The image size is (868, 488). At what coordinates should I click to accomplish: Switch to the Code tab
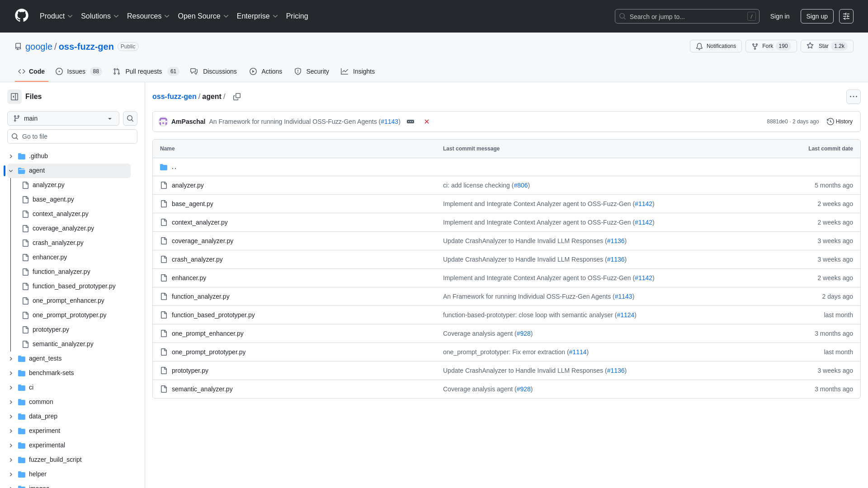click(x=31, y=71)
